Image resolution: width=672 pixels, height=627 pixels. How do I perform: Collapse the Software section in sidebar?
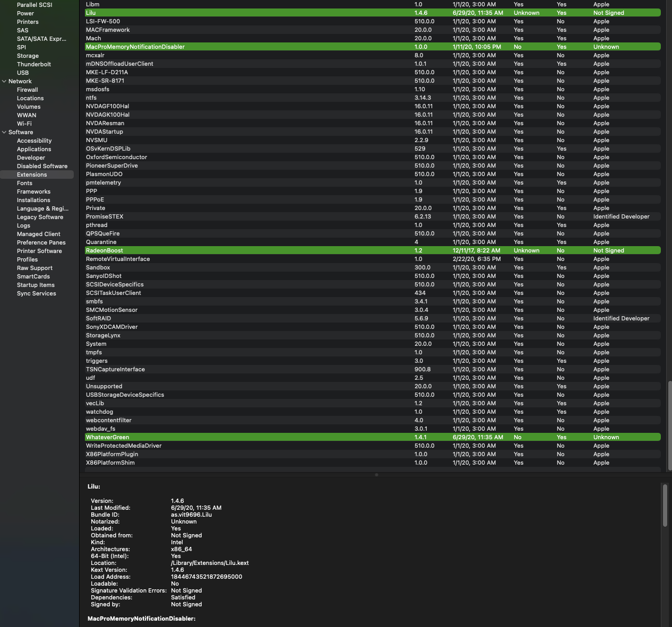4,132
